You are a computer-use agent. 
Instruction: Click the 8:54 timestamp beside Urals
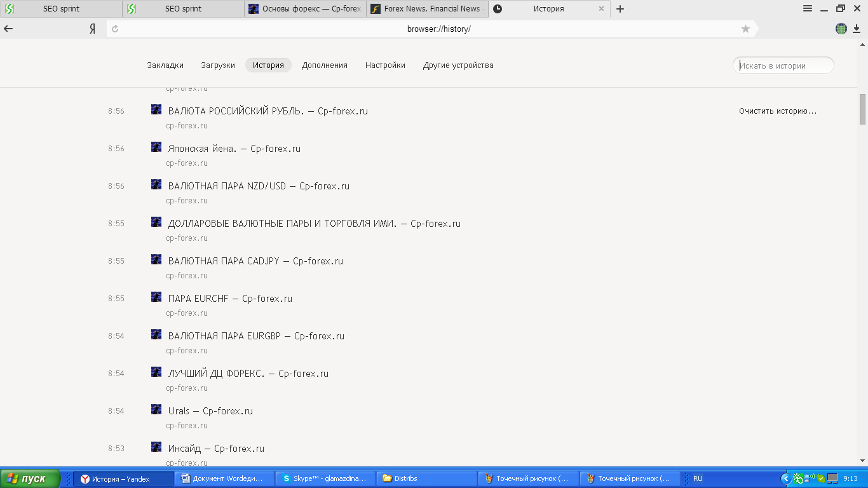116,411
